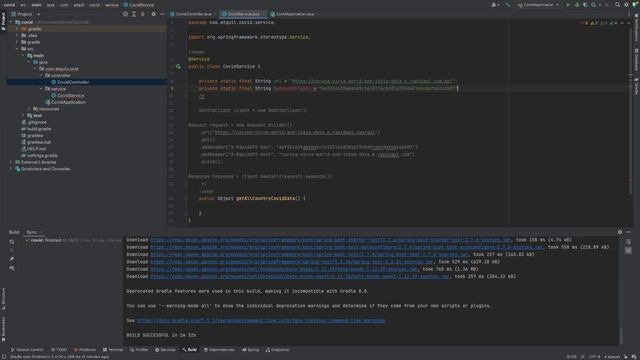Image resolution: width=640 pixels, height=360 pixels.
Task: Run with coverage icon in toolbar
Action: 585,5
